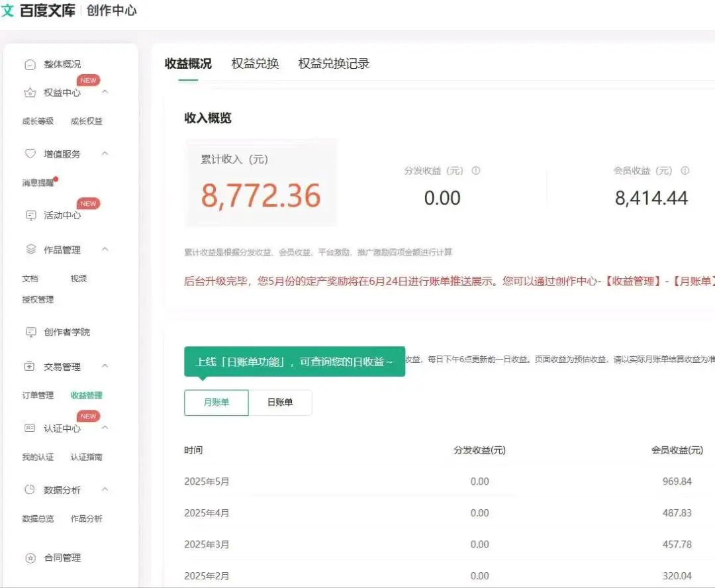Screen dimensions: 715x588
Task: Collapse the 交易管理 section chevron
Action: coord(105,366)
